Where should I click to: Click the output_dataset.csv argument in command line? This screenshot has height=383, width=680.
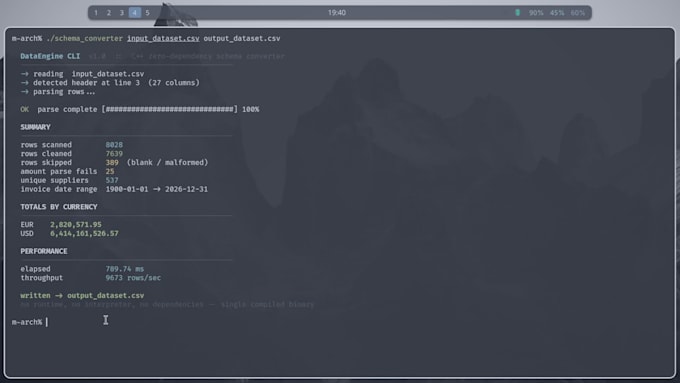pos(242,38)
